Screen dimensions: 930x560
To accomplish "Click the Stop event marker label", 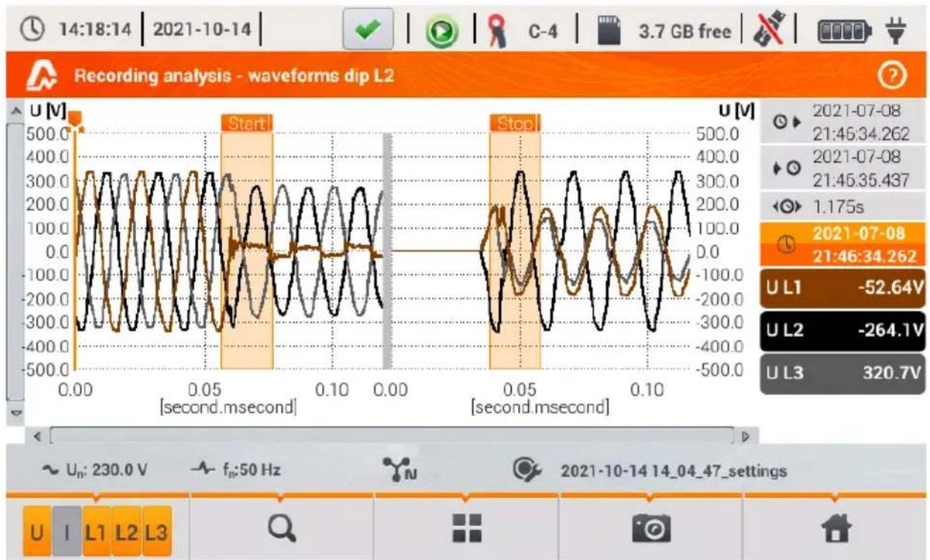I will click(515, 124).
